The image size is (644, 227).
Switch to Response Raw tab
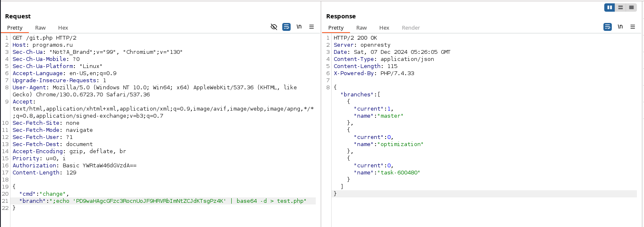point(362,28)
